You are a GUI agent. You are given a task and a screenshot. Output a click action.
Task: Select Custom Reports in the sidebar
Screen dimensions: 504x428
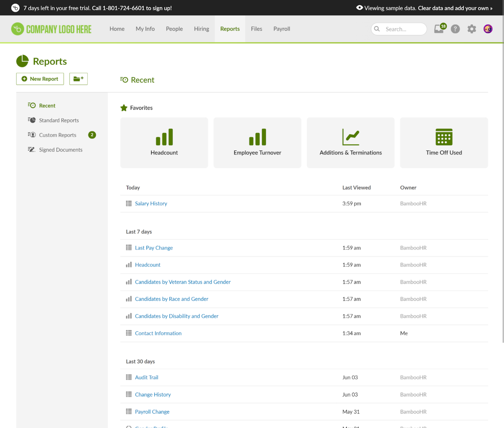click(x=57, y=135)
